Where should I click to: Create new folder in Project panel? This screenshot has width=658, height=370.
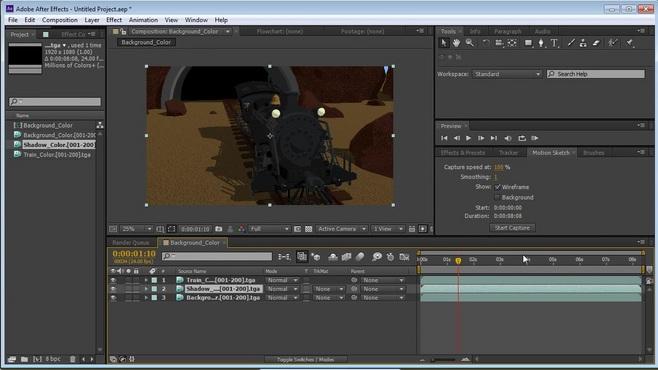[x=24, y=359]
